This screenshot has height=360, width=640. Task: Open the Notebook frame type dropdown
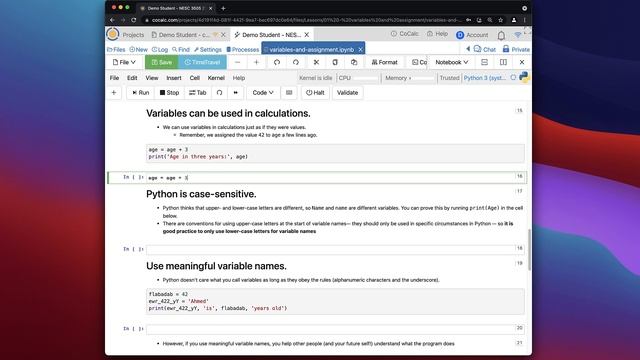(x=451, y=62)
